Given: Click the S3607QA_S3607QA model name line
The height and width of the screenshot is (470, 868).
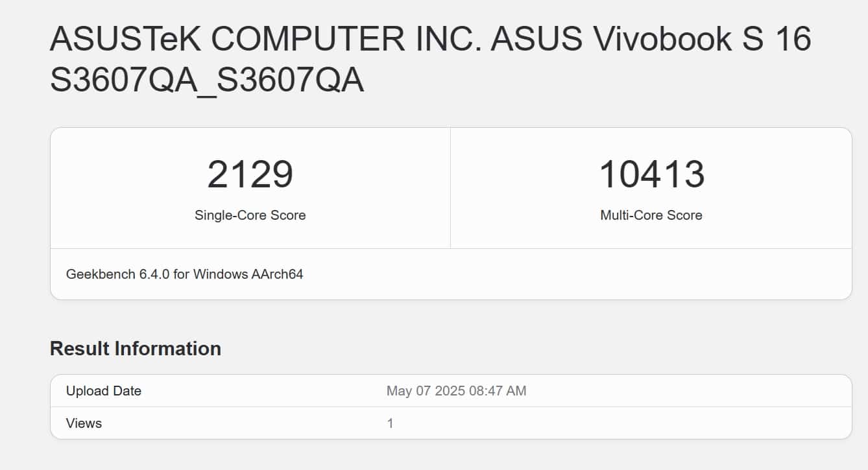Looking at the screenshot, I should (206, 81).
